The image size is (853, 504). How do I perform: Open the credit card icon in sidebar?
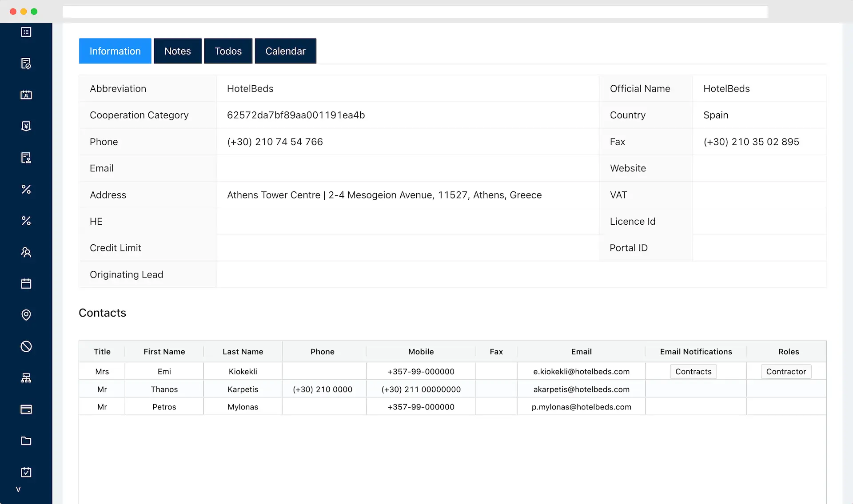pos(26,409)
